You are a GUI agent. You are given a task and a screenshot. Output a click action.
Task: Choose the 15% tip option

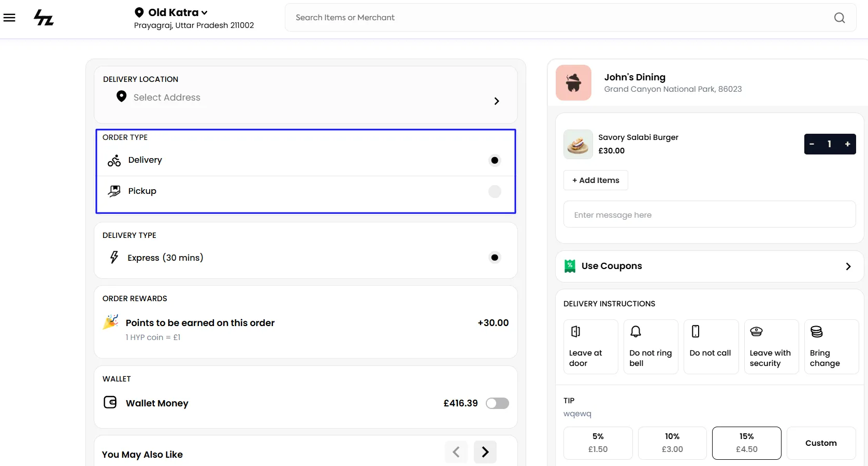tap(747, 443)
